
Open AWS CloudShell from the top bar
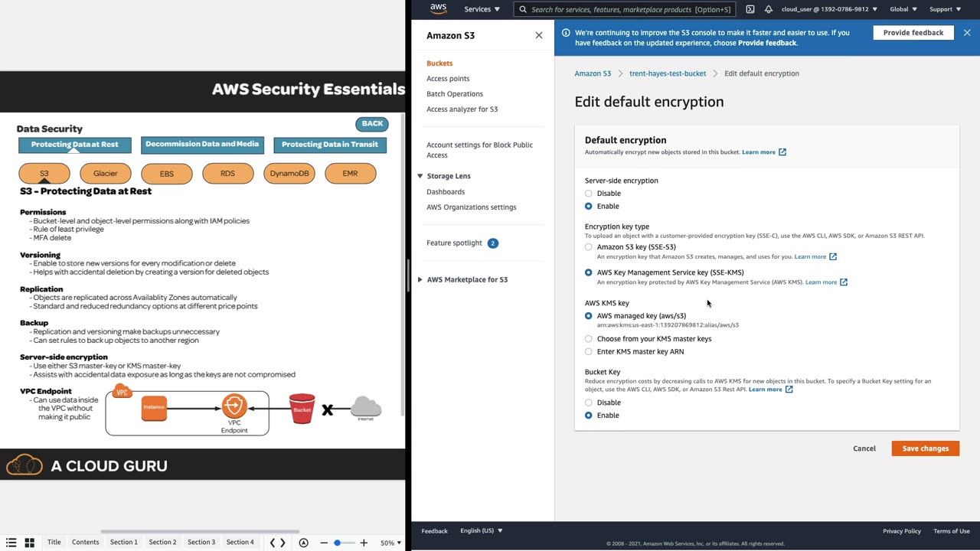pos(750,9)
